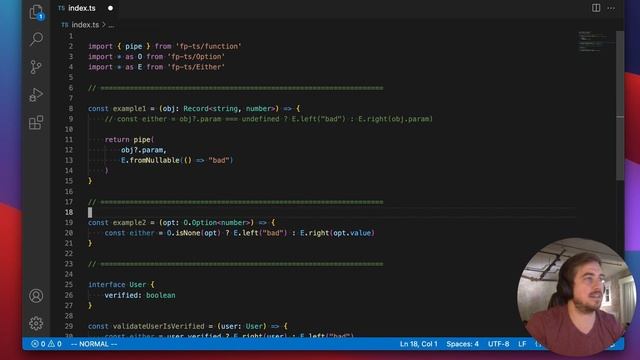Screen dimensions: 640x360
Task: Click the 'fp-ts/Option' import string
Action: pos(196,57)
